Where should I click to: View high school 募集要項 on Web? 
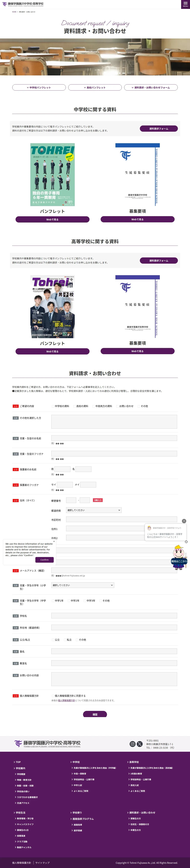137,351
